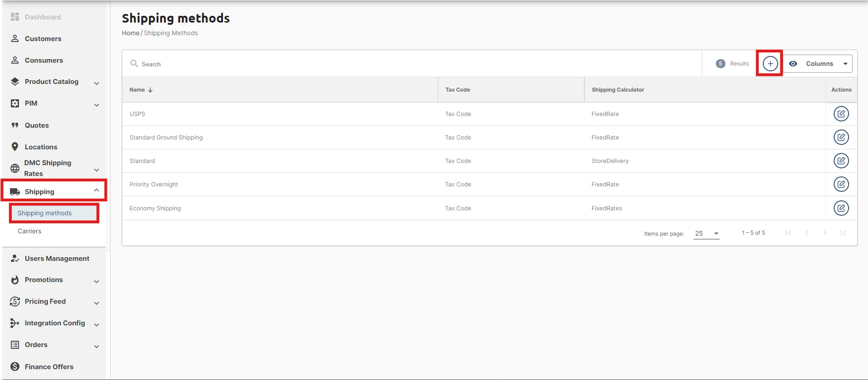Click the Quotes quotation mark icon
868x380 pixels.
15,125
